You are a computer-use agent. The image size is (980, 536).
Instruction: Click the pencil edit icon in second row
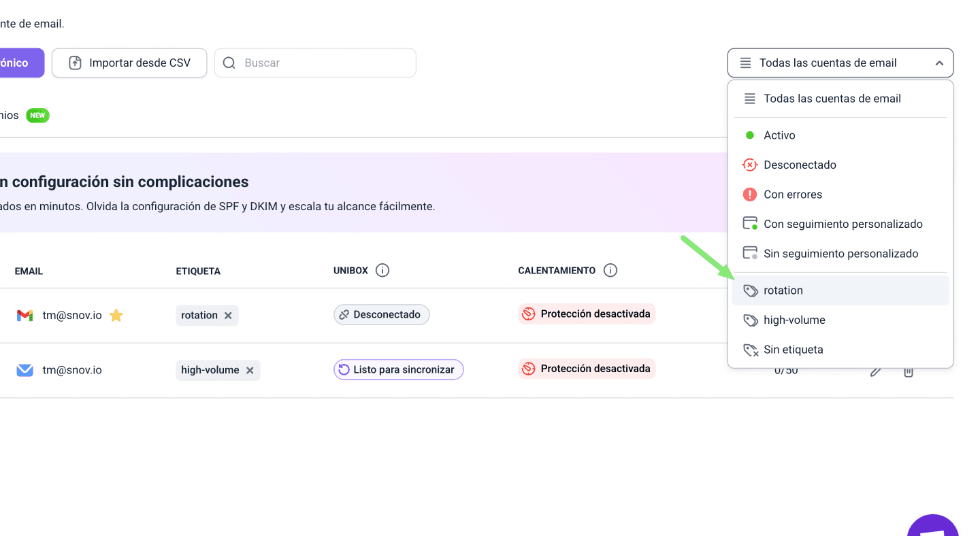(x=876, y=371)
